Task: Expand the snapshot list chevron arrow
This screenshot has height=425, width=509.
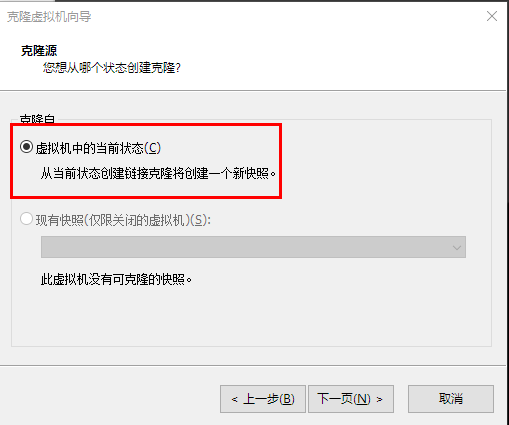Action: coord(457,248)
